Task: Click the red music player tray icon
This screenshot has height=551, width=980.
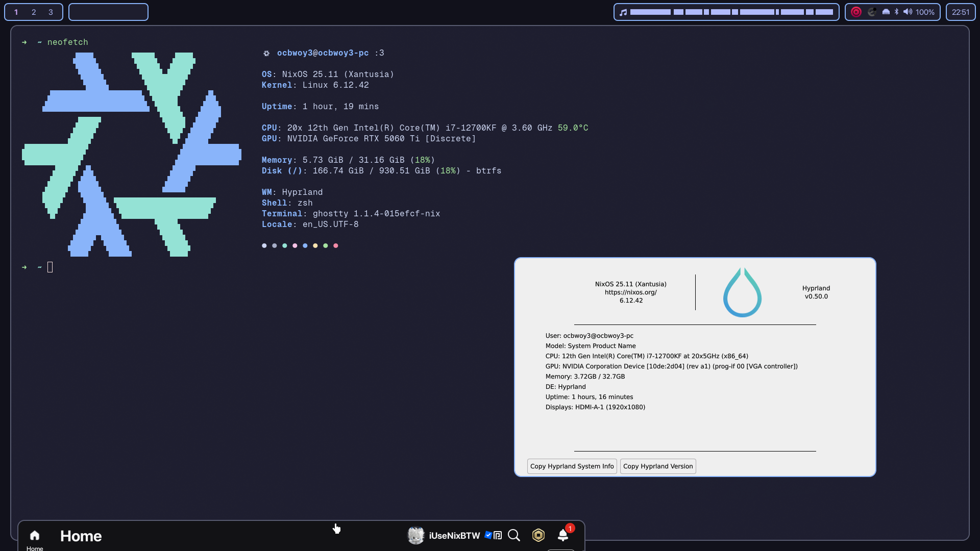Action: click(x=856, y=12)
